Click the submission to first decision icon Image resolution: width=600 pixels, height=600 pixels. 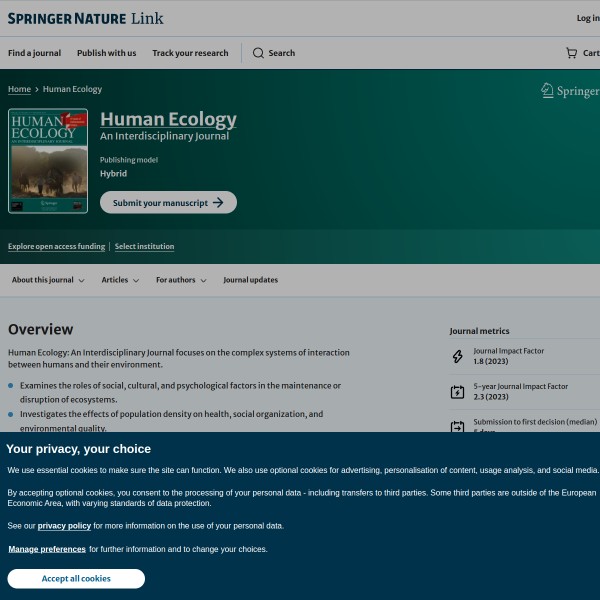coord(457,426)
